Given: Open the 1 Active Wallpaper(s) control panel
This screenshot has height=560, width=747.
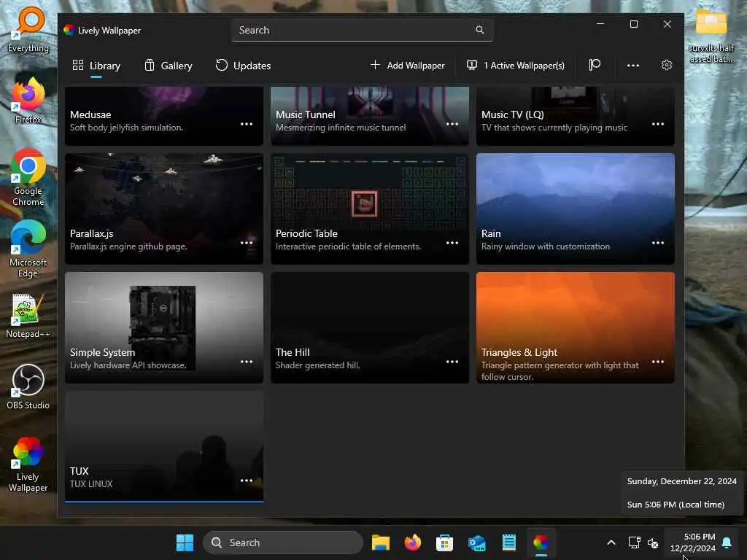Looking at the screenshot, I should pos(516,65).
